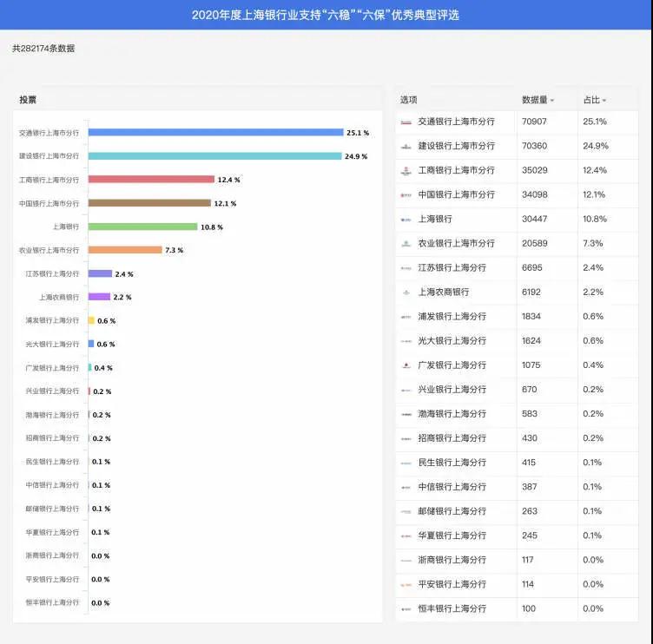Click the blue 交通银行 25.1% chart bar

(215, 133)
